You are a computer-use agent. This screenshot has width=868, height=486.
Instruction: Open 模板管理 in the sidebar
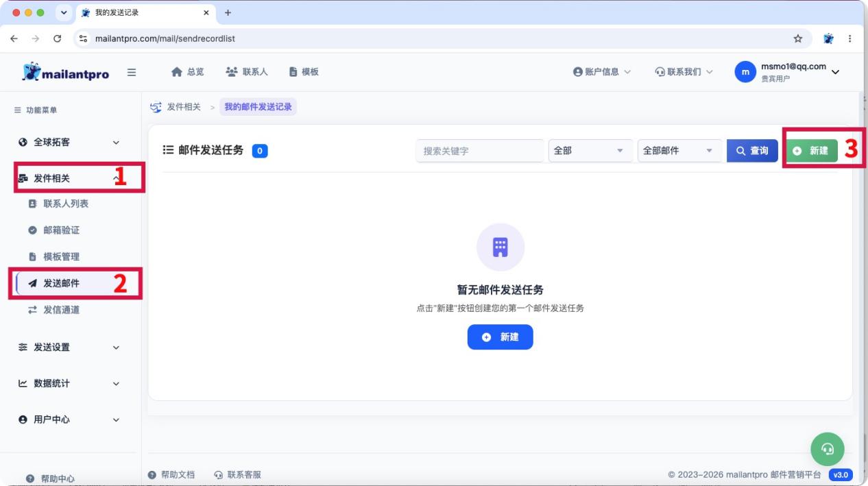click(61, 256)
